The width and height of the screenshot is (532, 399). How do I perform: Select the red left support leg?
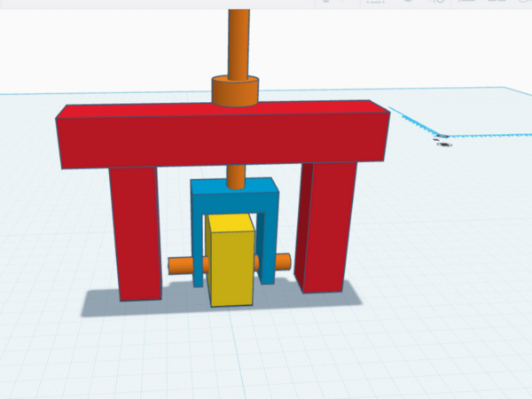(136, 233)
